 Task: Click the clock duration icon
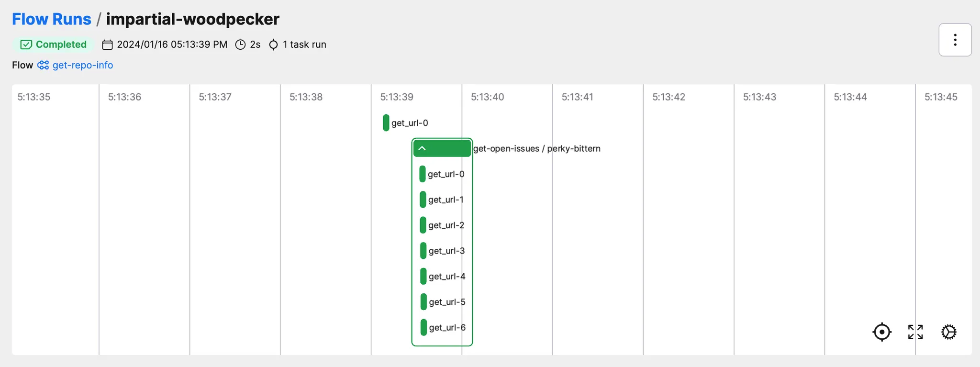tap(241, 44)
